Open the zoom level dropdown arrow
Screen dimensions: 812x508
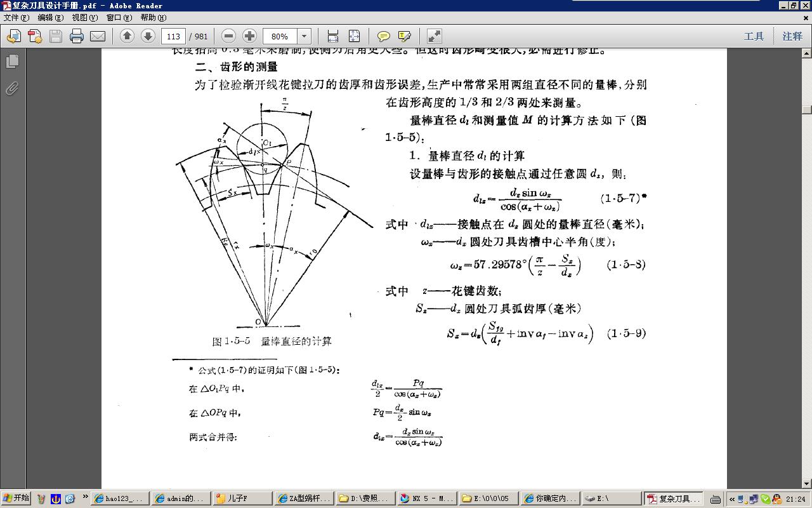pyautogui.click(x=304, y=36)
